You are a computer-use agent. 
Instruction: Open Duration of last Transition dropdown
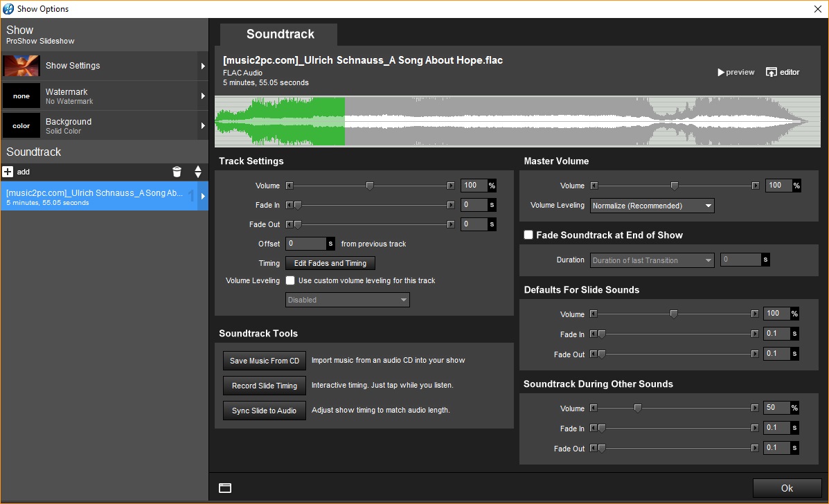pyautogui.click(x=652, y=260)
